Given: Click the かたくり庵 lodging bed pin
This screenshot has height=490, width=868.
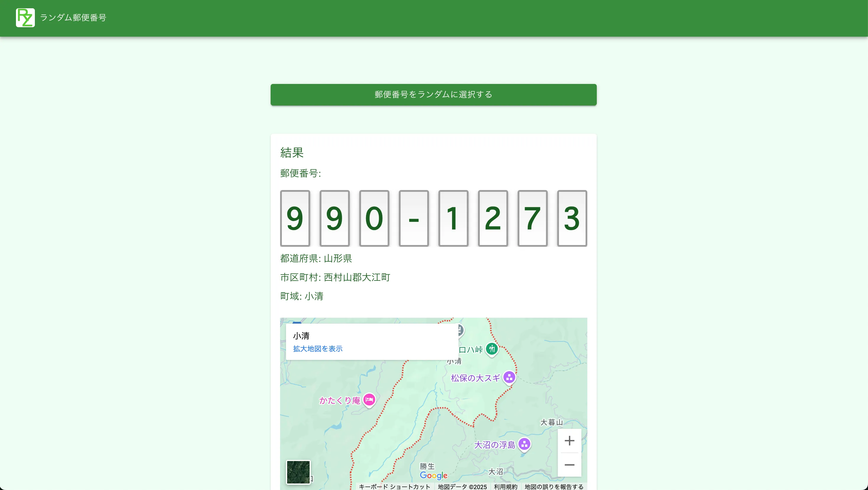Looking at the screenshot, I should [369, 400].
